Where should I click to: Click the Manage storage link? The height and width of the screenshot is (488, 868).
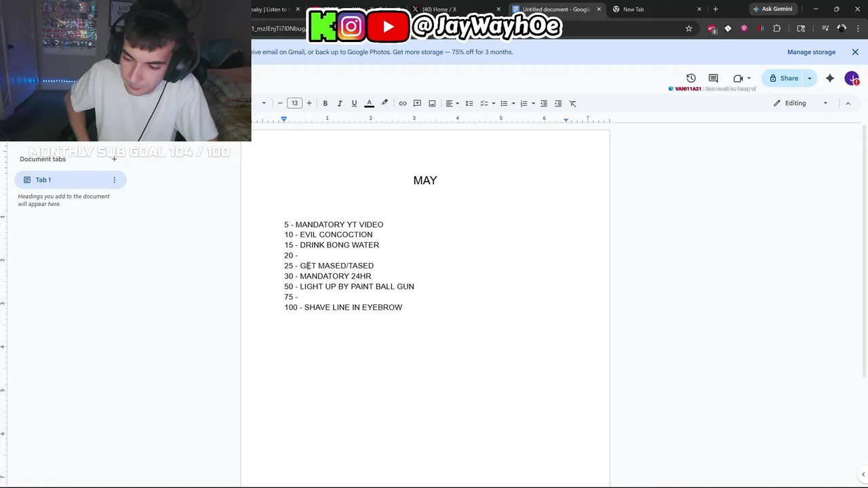[811, 52]
